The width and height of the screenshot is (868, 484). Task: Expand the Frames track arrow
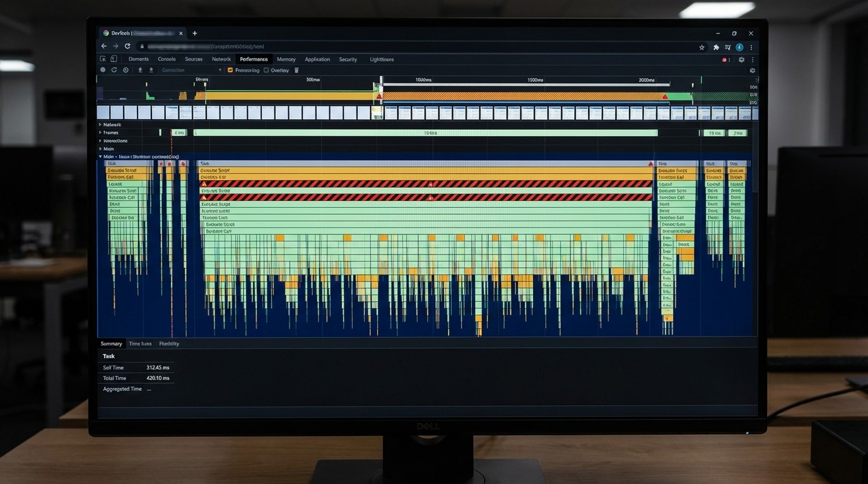coord(100,133)
